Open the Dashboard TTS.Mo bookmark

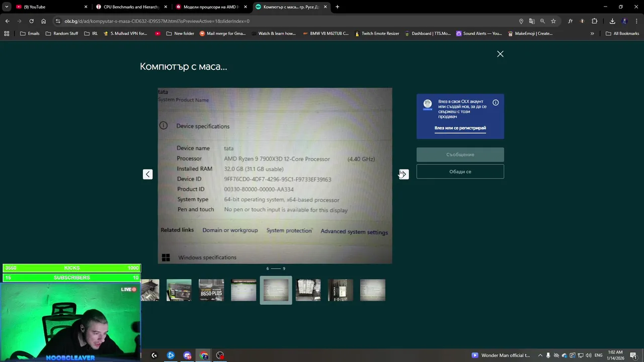click(428, 34)
